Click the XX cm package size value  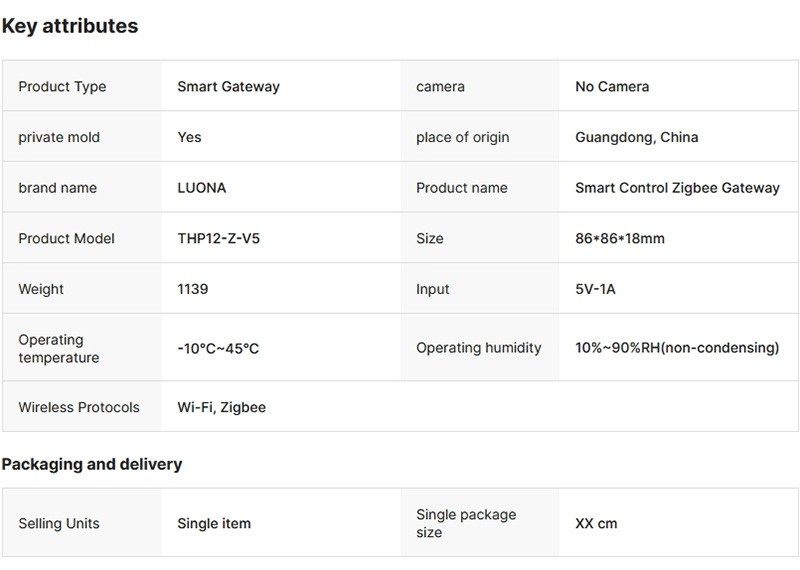pos(596,523)
